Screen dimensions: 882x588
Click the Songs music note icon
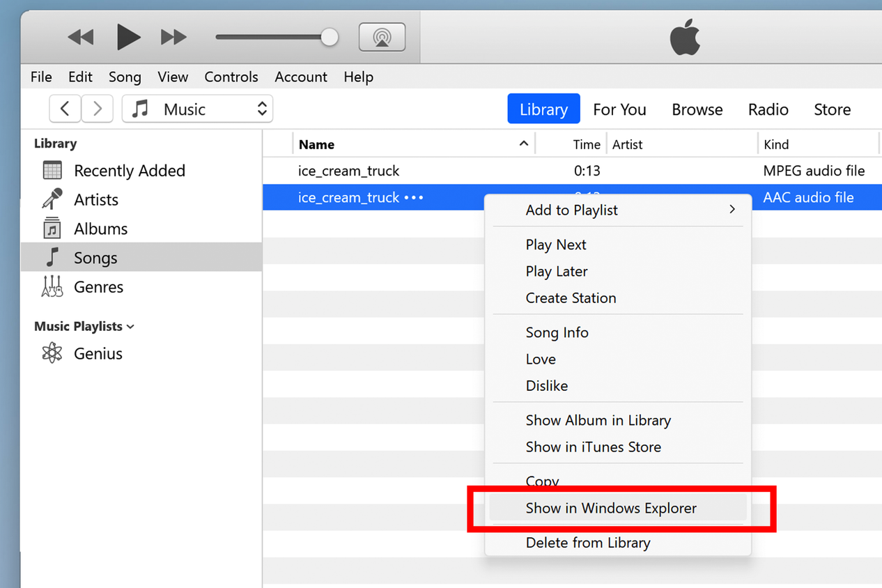[52, 257]
